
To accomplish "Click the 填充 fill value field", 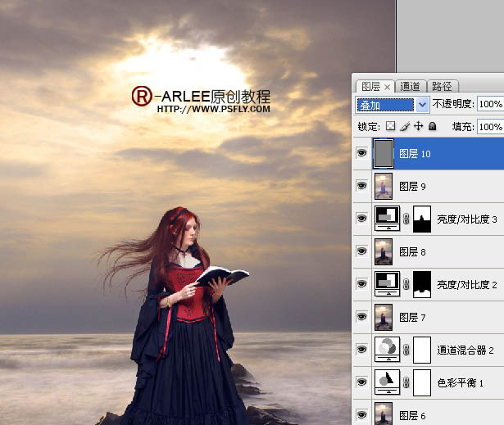I will pyautogui.click(x=490, y=127).
